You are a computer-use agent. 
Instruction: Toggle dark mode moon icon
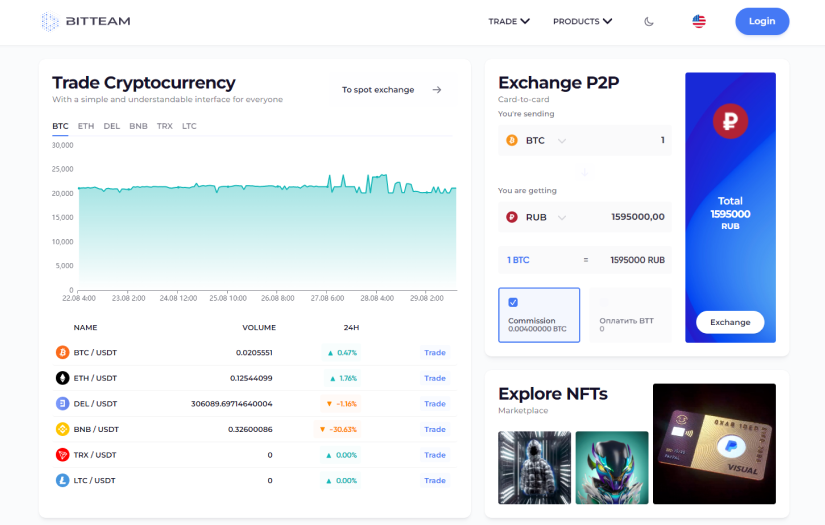(x=649, y=22)
